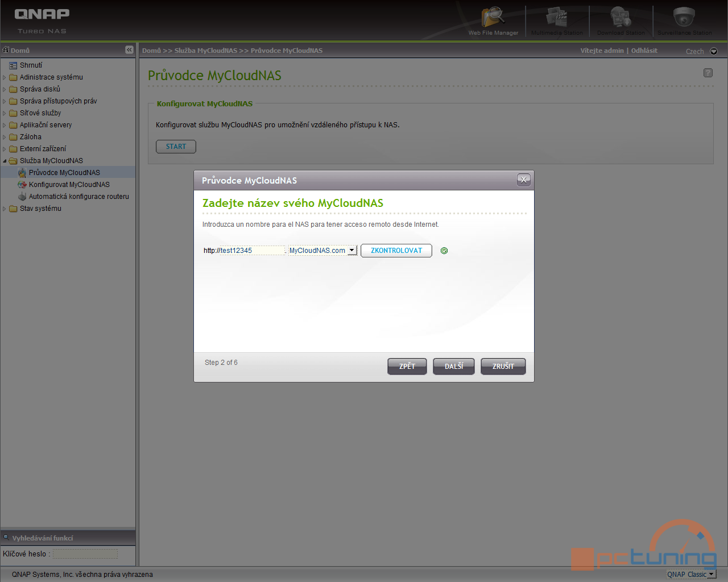Click Služba MyCloudNAS breadcrumb link
Viewport: 728px width, 582px height.
[206, 51]
